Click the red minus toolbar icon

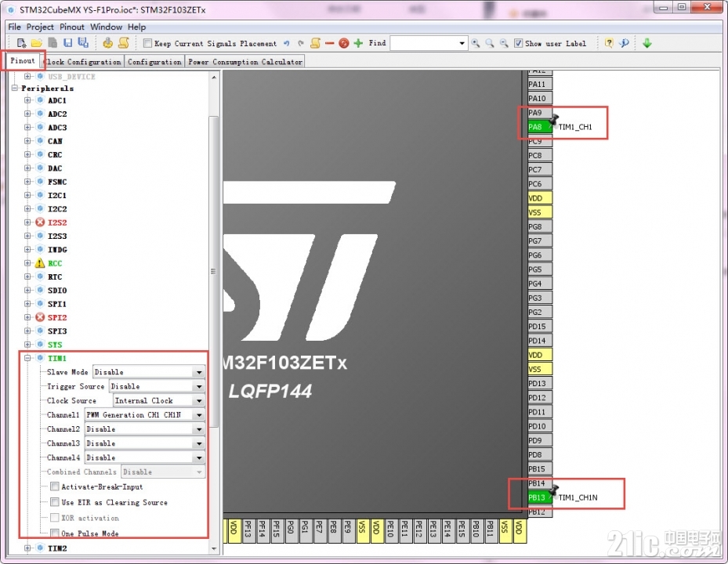pos(330,43)
